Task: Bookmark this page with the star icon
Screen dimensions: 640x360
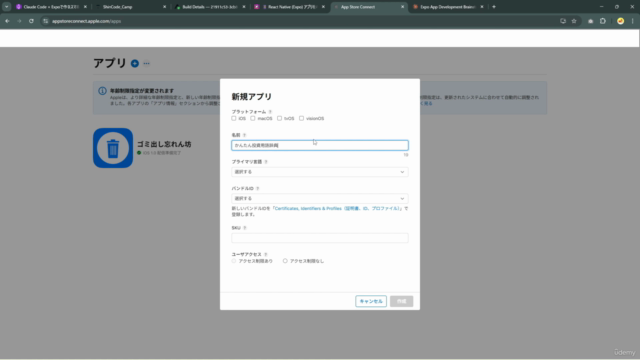Action: (x=574, y=21)
